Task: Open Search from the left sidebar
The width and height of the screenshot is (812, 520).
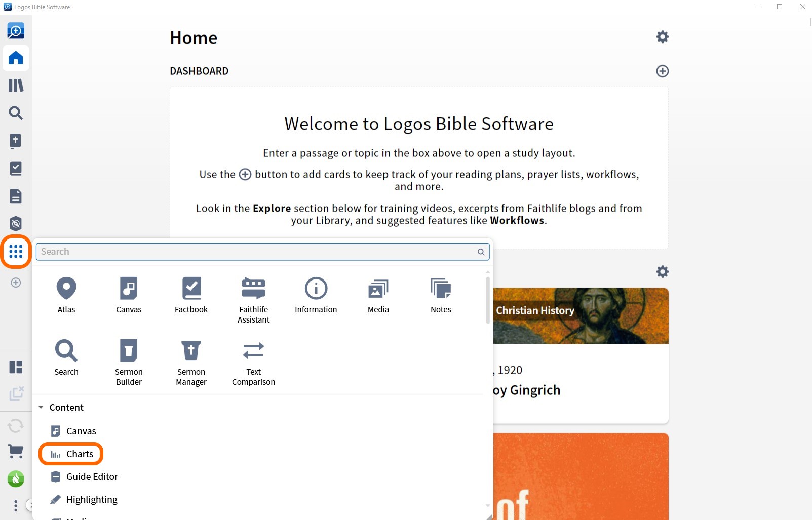Action: pos(16,113)
